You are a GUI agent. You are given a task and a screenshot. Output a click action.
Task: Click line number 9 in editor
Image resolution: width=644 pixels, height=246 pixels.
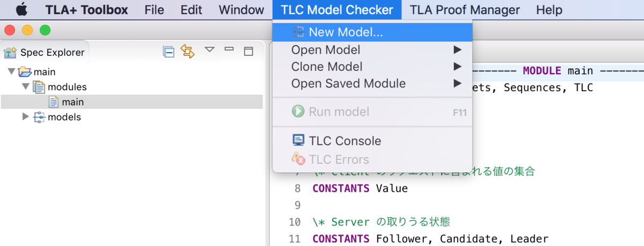pos(298,205)
